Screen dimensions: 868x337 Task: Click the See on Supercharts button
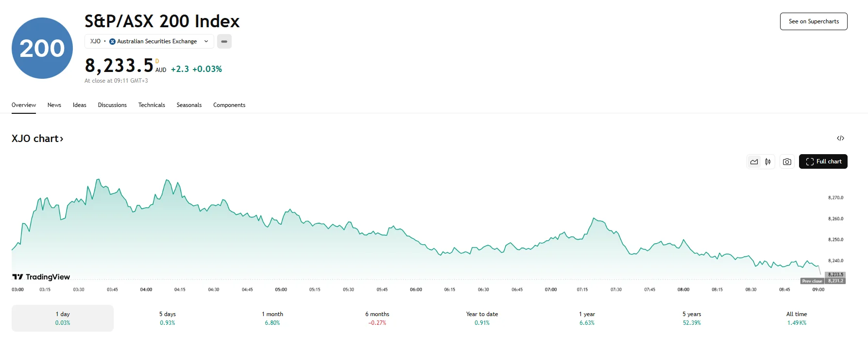pyautogui.click(x=813, y=21)
